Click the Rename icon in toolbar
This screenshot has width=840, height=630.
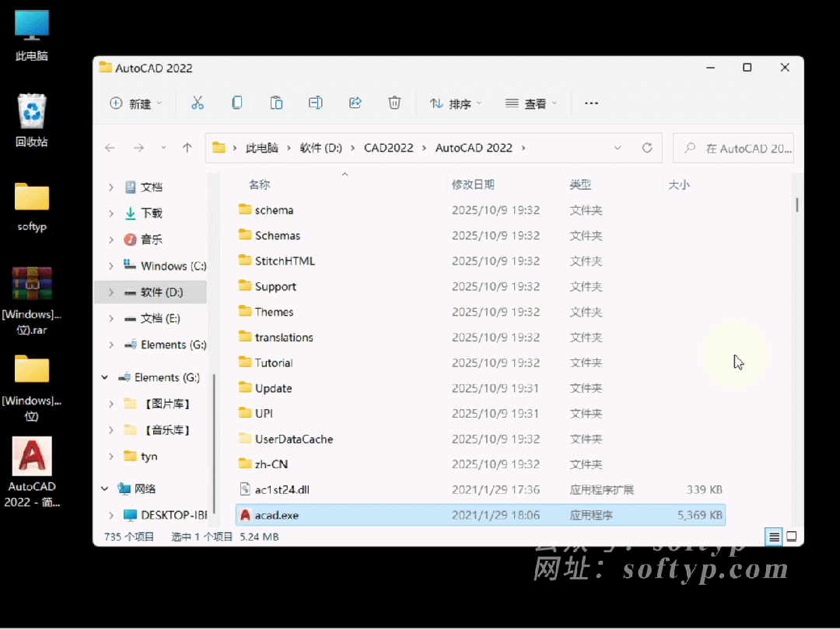[316, 103]
